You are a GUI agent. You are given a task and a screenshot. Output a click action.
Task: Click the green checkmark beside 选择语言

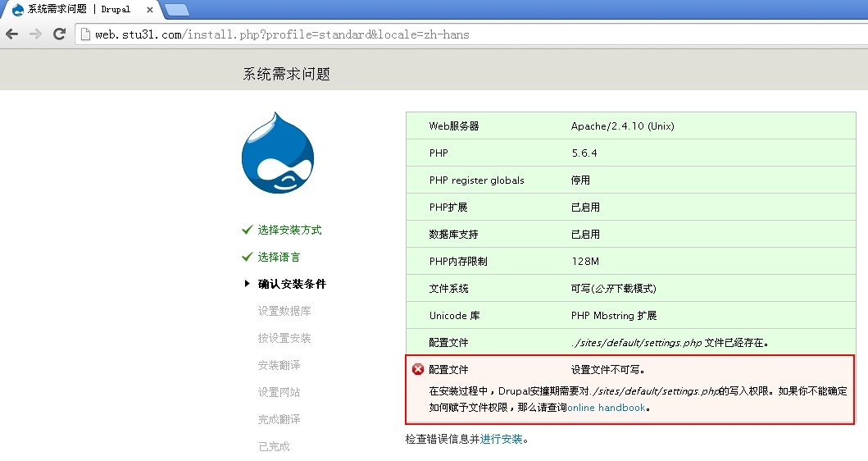click(x=247, y=257)
